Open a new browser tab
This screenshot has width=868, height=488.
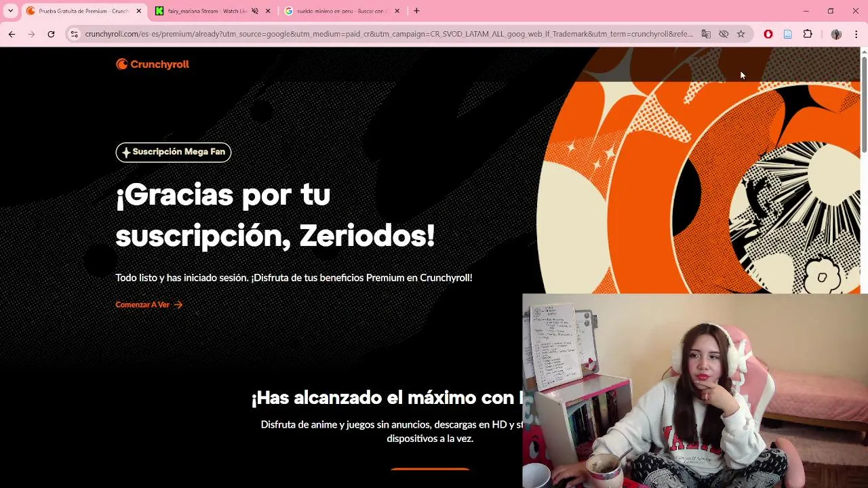pos(416,11)
